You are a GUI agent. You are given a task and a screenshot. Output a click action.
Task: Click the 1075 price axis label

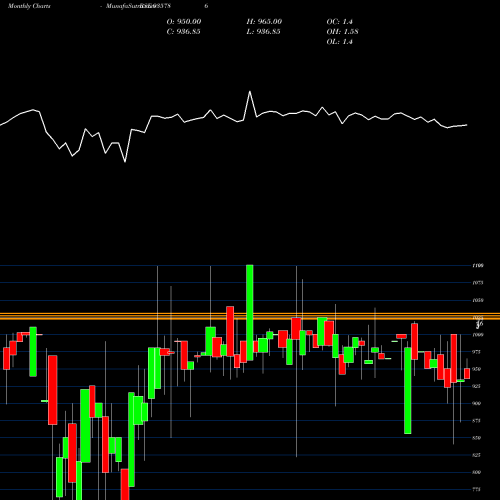(478, 283)
